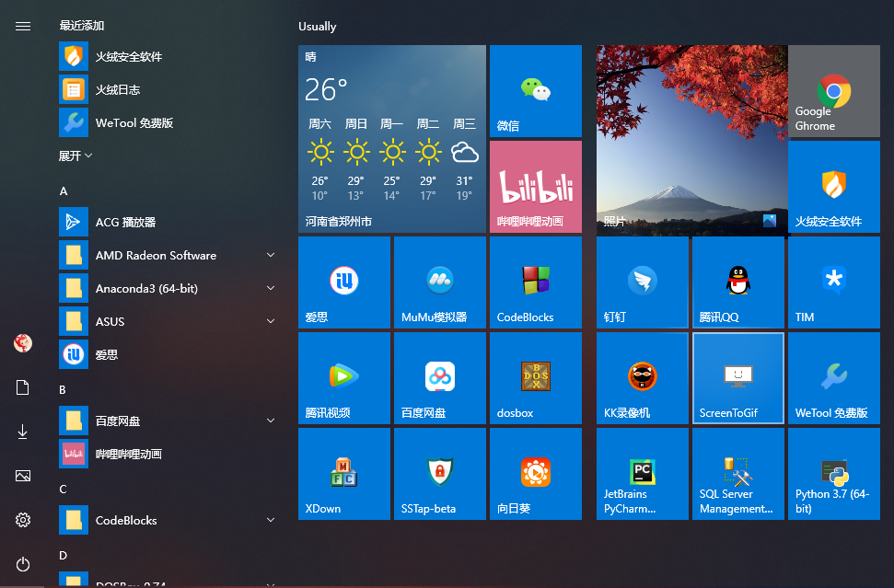Click the Power button

23,564
